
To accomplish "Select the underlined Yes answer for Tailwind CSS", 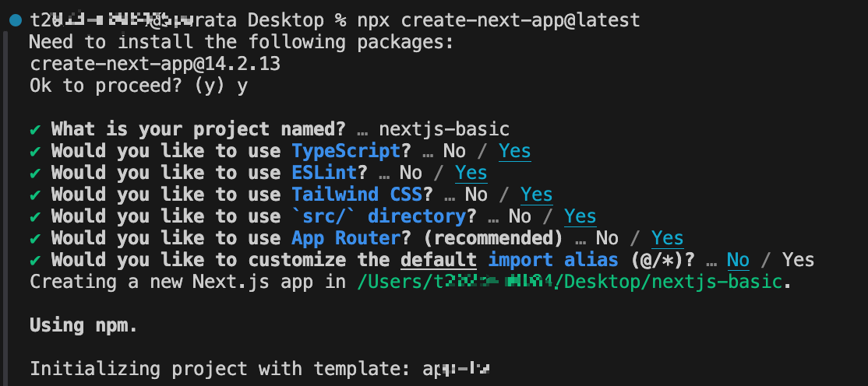I will coord(536,195).
